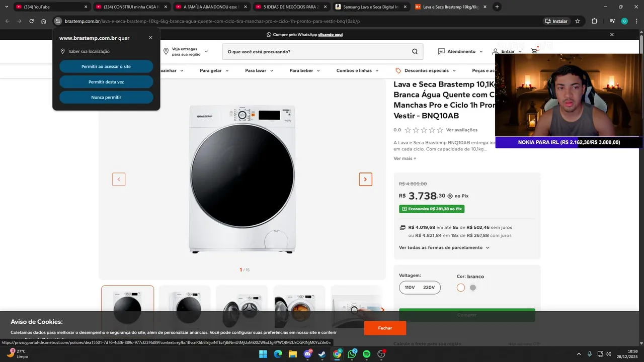
Task: Open Windows Start menu
Action: [263, 354]
